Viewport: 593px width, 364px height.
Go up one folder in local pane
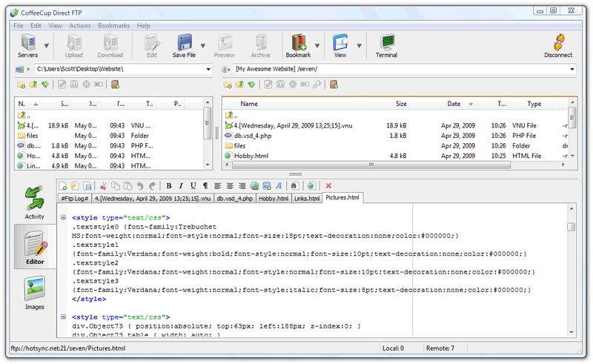[33, 85]
